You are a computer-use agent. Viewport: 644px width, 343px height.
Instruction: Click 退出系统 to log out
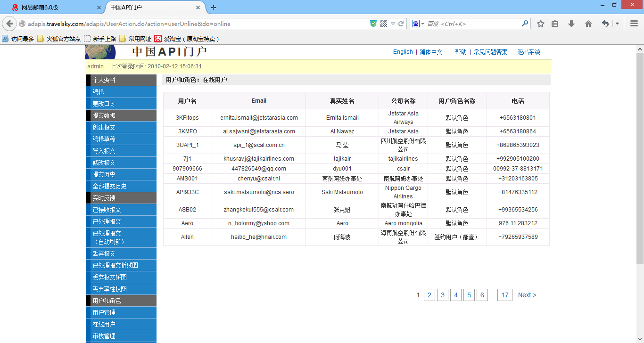[x=529, y=52]
